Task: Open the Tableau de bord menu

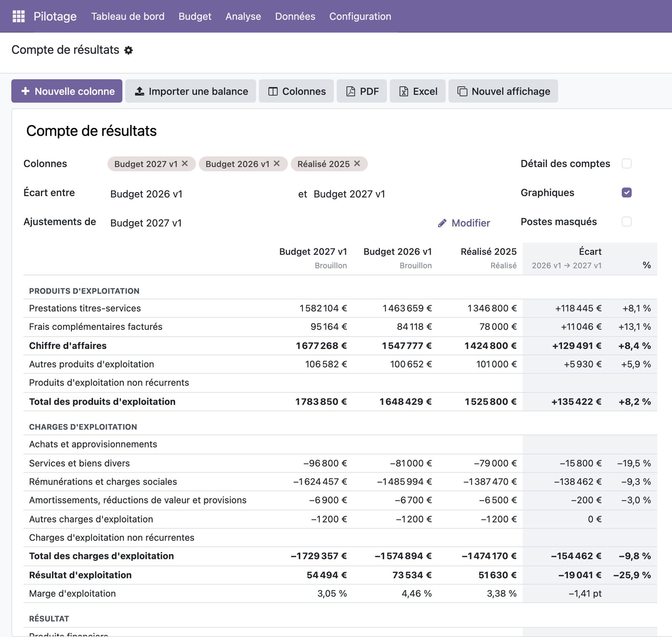Action: (x=128, y=16)
